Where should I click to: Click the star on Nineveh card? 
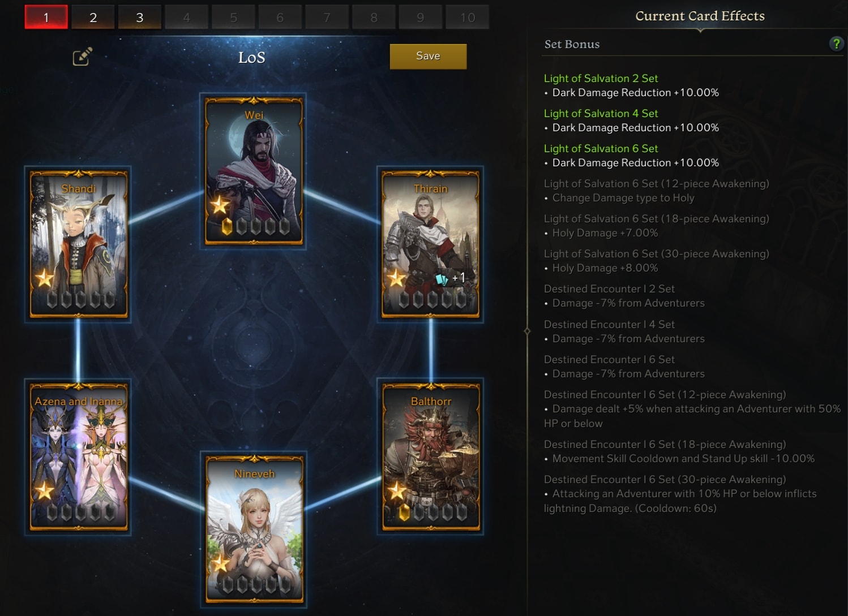(220, 563)
